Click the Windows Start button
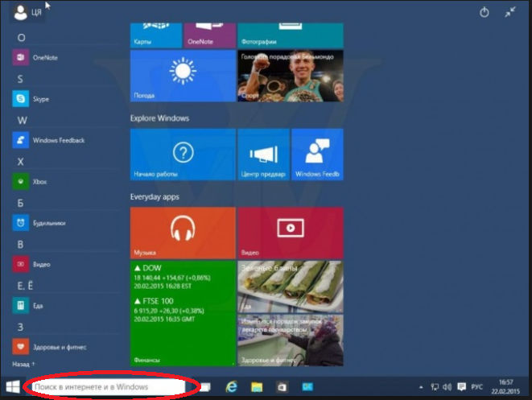 (12, 387)
